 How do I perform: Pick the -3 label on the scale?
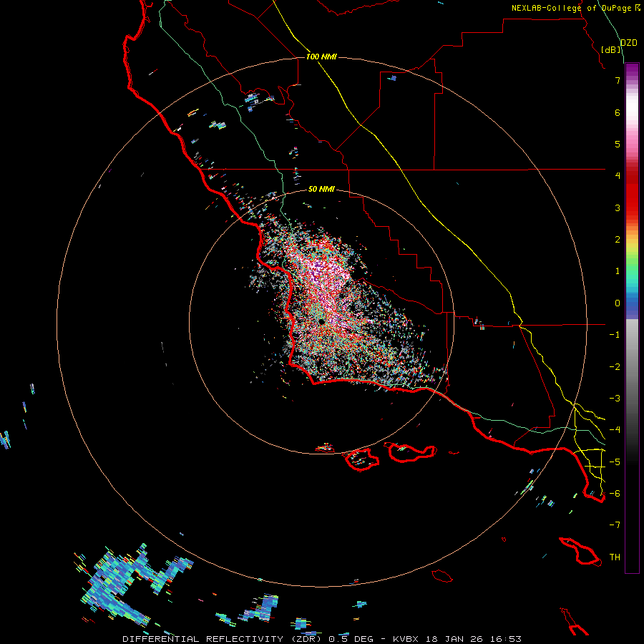click(615, 399)
